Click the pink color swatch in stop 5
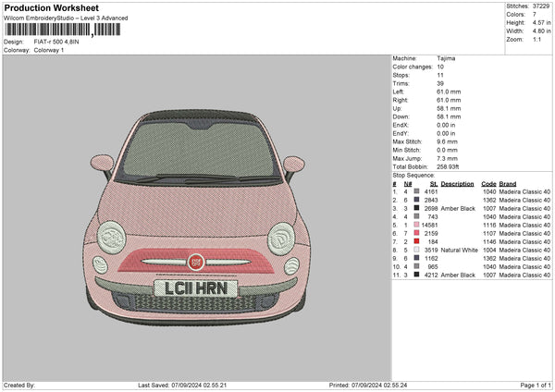Viewport: 555px width, 392px height. click(417, 225)
